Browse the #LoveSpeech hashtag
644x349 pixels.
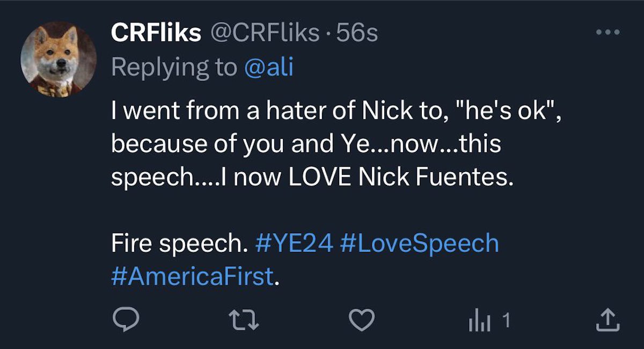420,243
